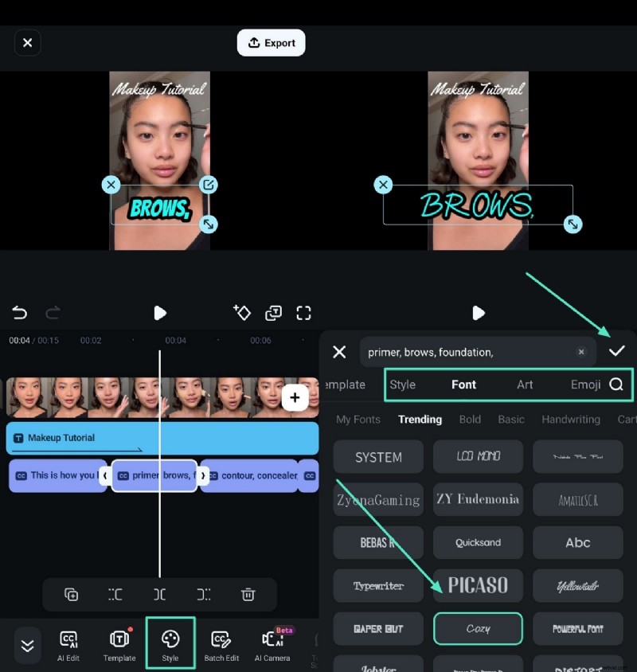Switch to the Art tab
This screenshot has height=672, width=637.
(x=525, y=385)
